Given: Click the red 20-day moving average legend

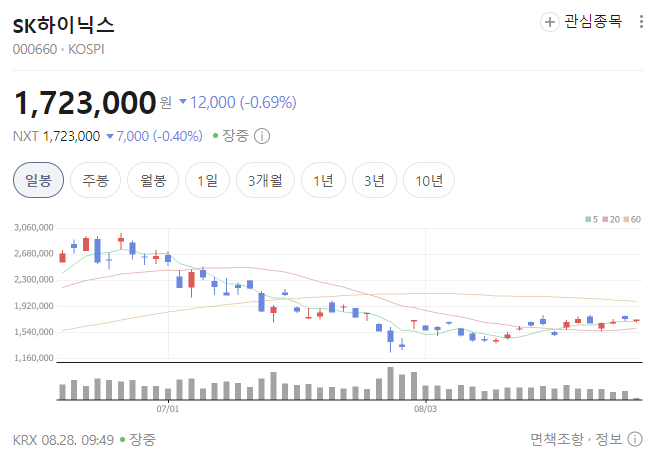Looking at the screenshot, I should coord(611,219).
